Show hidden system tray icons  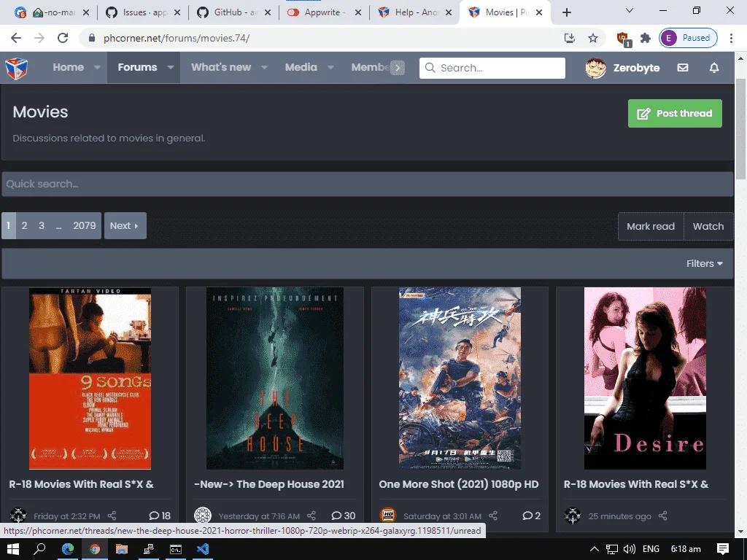pyautogui.click(x=594, y=549)
